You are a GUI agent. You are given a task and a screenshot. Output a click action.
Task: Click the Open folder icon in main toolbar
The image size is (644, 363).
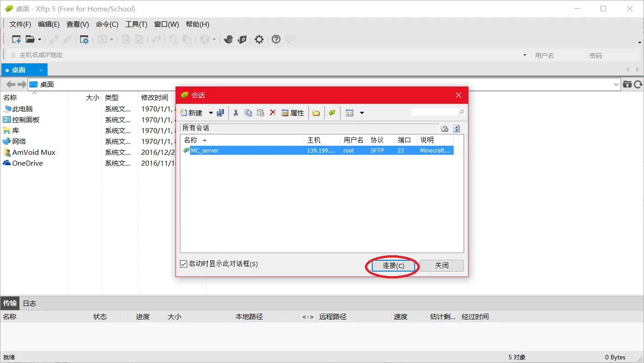tap(30, 39)
